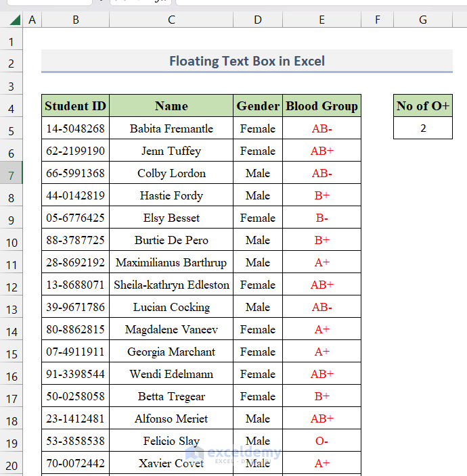Click the 'Blood Group' header cell
This screenshot has width=467, height=476.
click(x=321, y=106)
